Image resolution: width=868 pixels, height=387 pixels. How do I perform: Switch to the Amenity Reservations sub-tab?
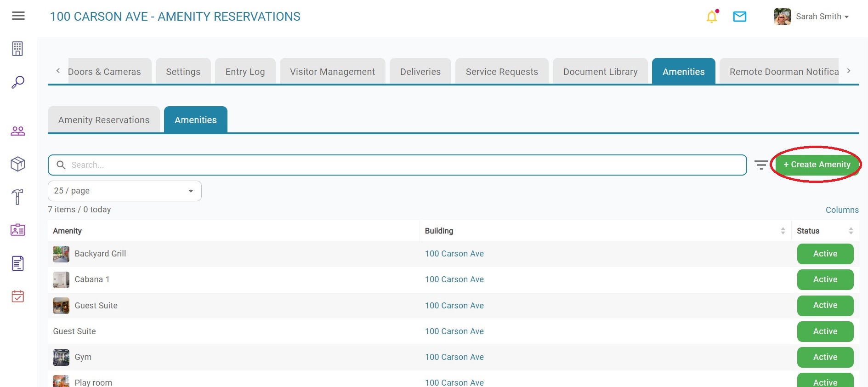104,120
